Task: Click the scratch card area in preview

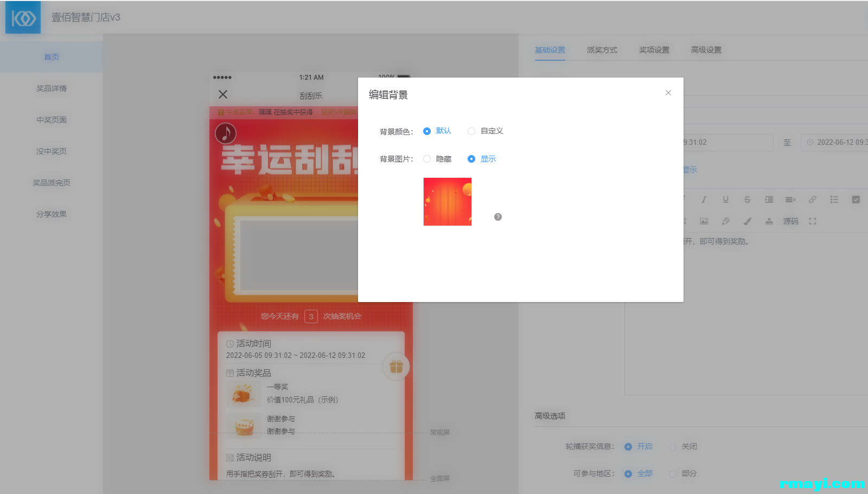Action: 298,255
